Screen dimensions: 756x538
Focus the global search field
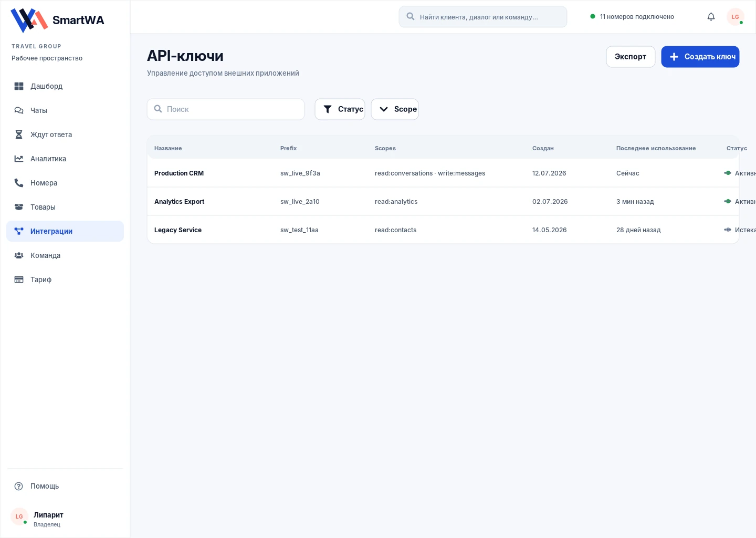(483, 17)
